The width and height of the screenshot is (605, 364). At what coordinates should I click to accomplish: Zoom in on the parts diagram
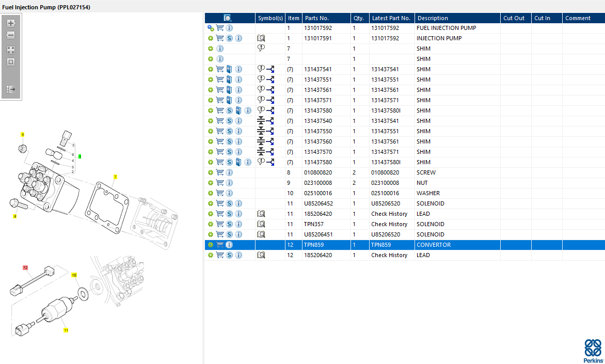(x=10, y=23)
